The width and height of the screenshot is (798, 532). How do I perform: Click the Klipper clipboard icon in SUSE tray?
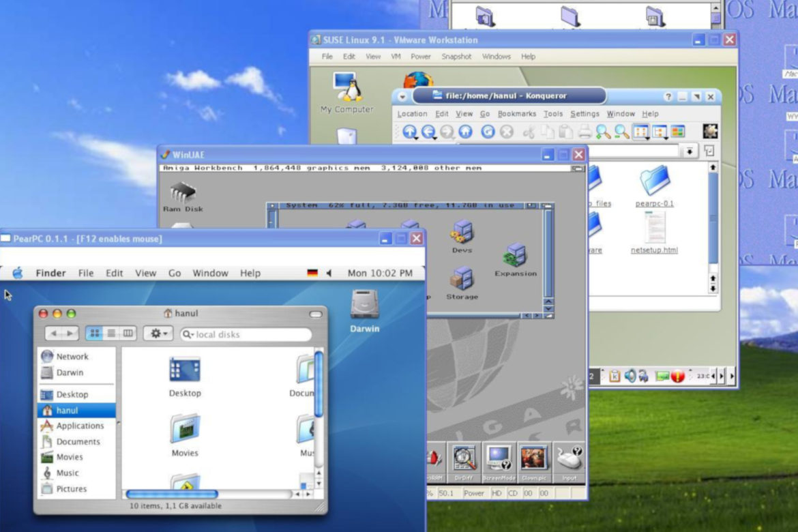615,376
